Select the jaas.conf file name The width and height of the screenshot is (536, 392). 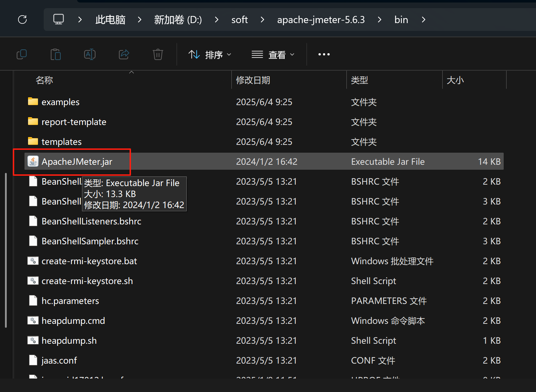[x=59, y=360]
